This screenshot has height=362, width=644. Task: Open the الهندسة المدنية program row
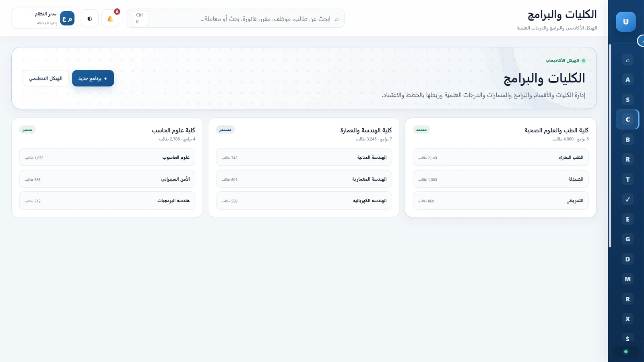point(304,157)
